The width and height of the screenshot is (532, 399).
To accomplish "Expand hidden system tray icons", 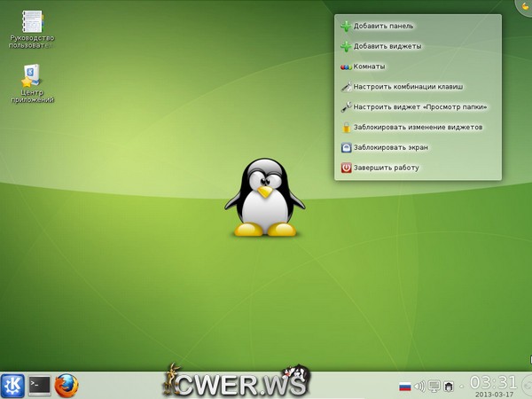I will pyautogui.click(x=461, y=387).
